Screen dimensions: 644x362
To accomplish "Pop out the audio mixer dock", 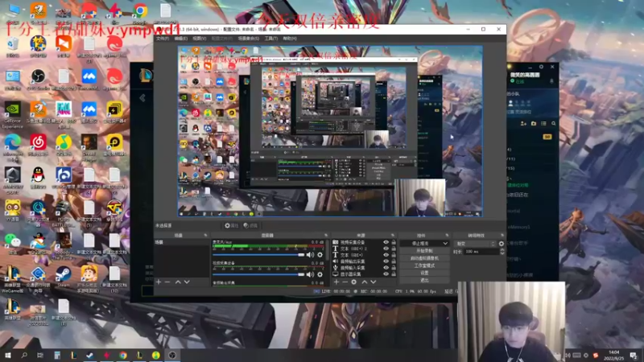I will click(326, 235).
